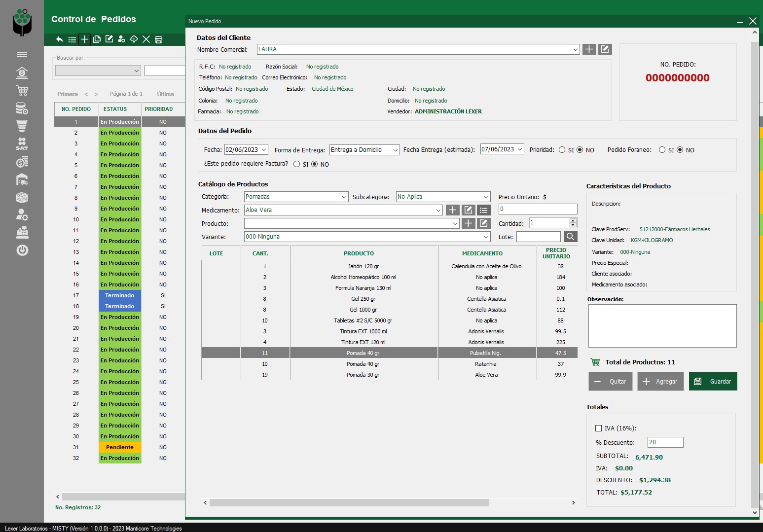Screen dimensions: 763x532
Task: Select NO for Pedido Foraneo
Action: coord(680,150)
